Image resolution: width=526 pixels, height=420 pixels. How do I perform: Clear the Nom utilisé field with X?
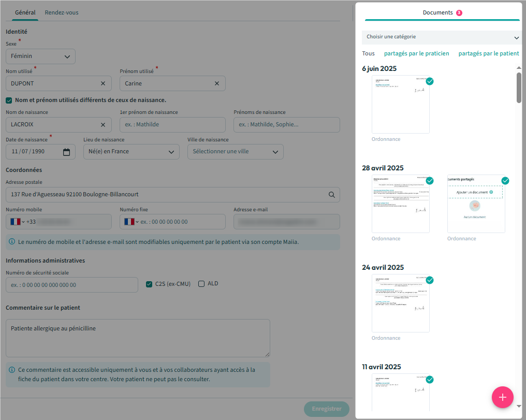tap(103, 83)
